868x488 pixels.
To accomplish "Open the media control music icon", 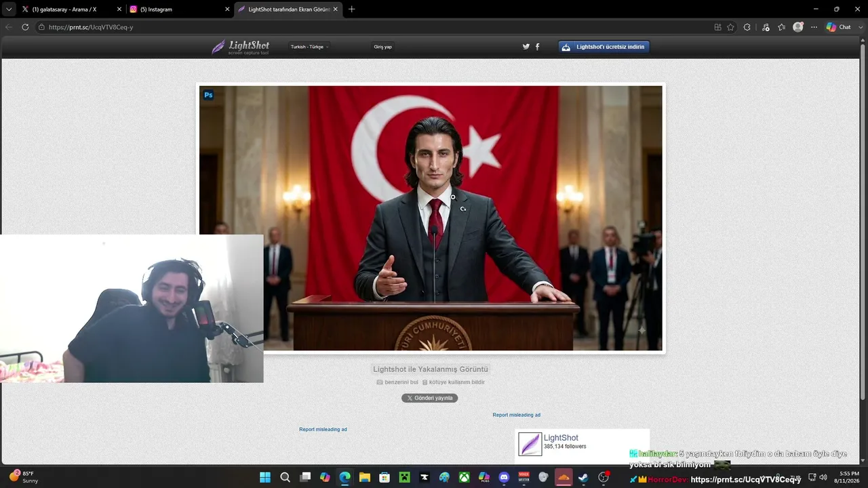I will pos(766,27).
